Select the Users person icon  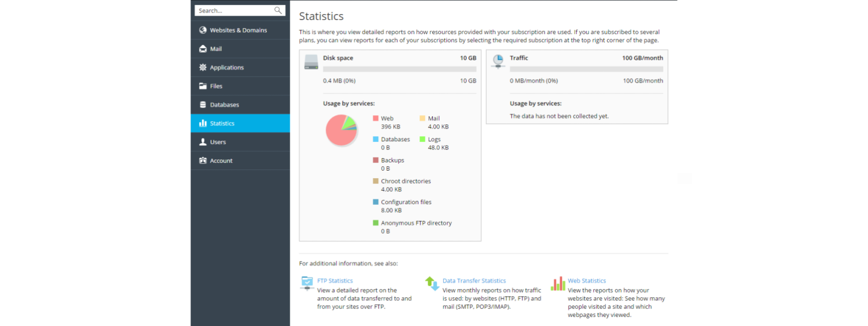(203, 142)
